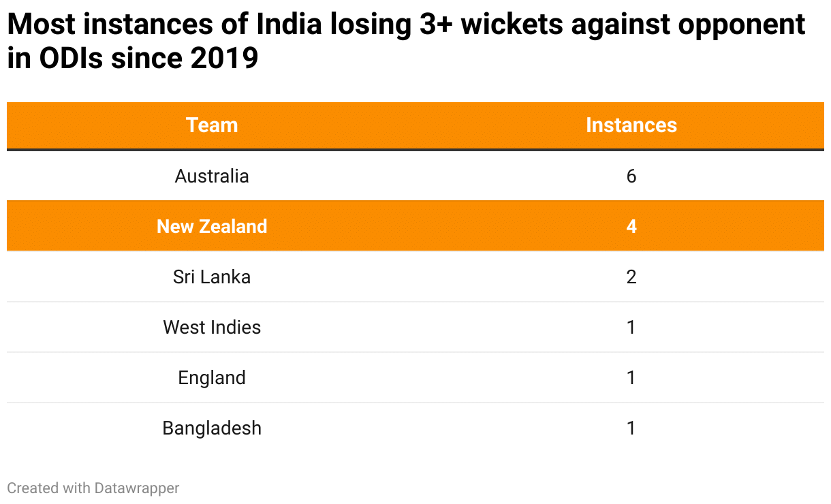Click Sri Lanka's instances value of 2
831x504 pixels.
point(631,277)
